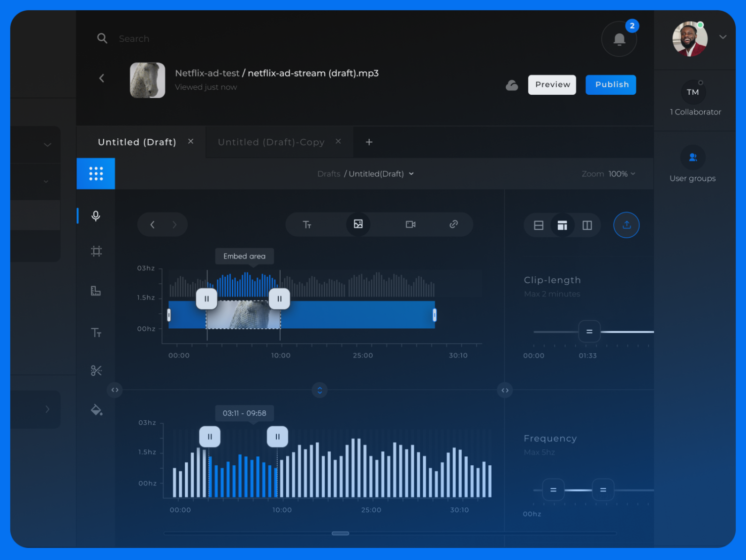The image size is (746, 560).
Task: Click the search magnifier icon
Action: click(102, 38)
